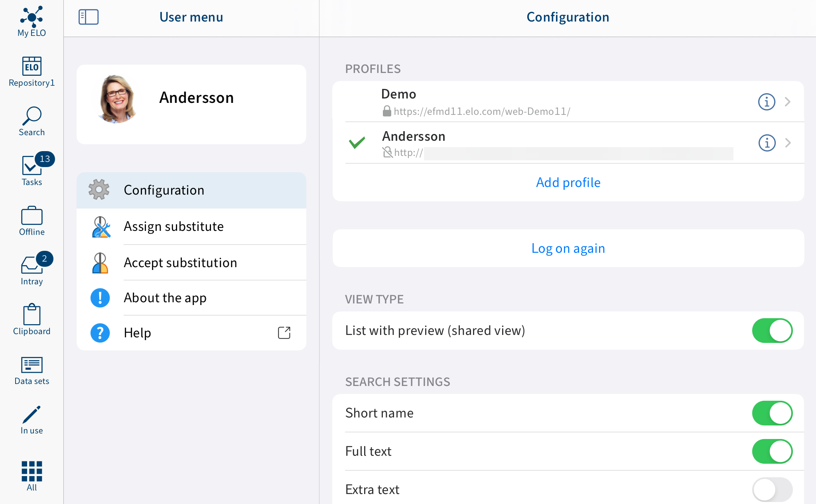Open the Search panel
This screenshot has width=816, height=504.
click(31, 120)
